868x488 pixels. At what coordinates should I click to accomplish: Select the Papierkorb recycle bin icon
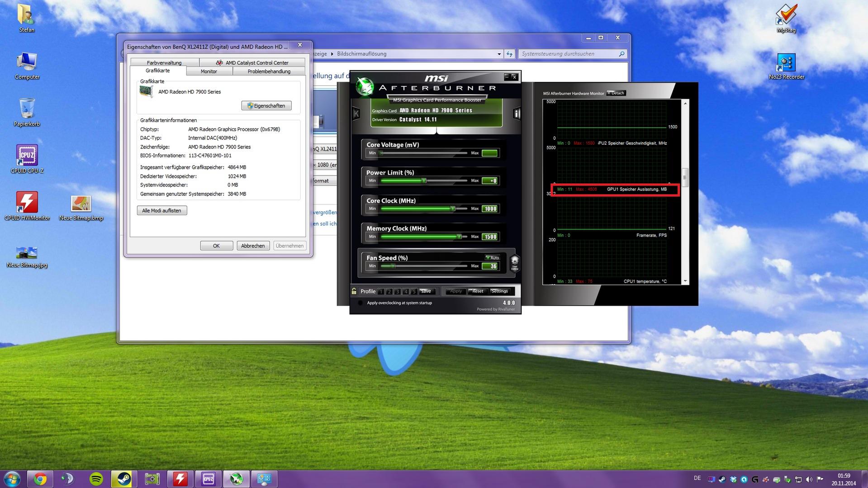point(27,113)
